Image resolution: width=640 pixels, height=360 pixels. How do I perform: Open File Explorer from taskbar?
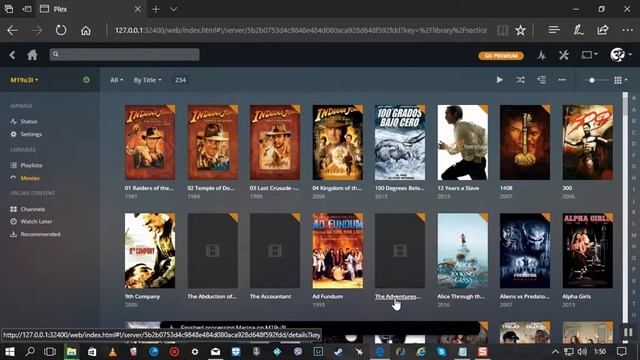click(71, 351)
